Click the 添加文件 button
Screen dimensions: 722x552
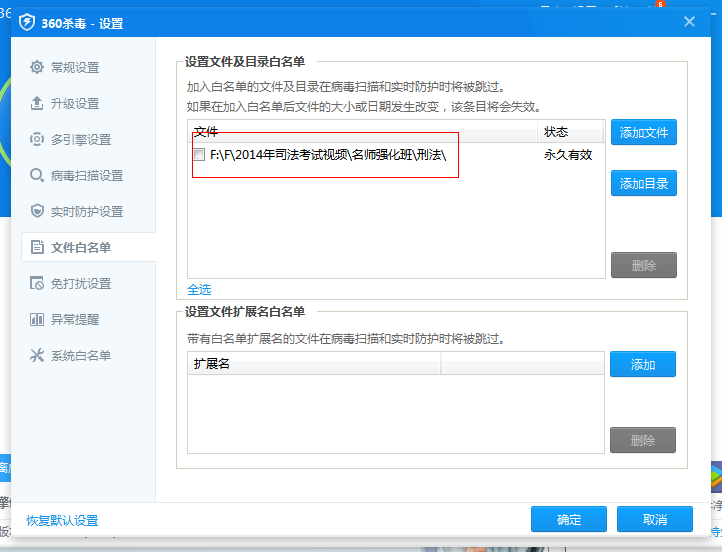coord(643,132)
